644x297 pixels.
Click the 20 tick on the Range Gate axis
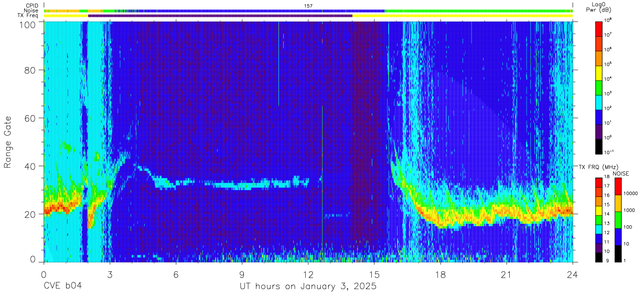click(30, 214)
